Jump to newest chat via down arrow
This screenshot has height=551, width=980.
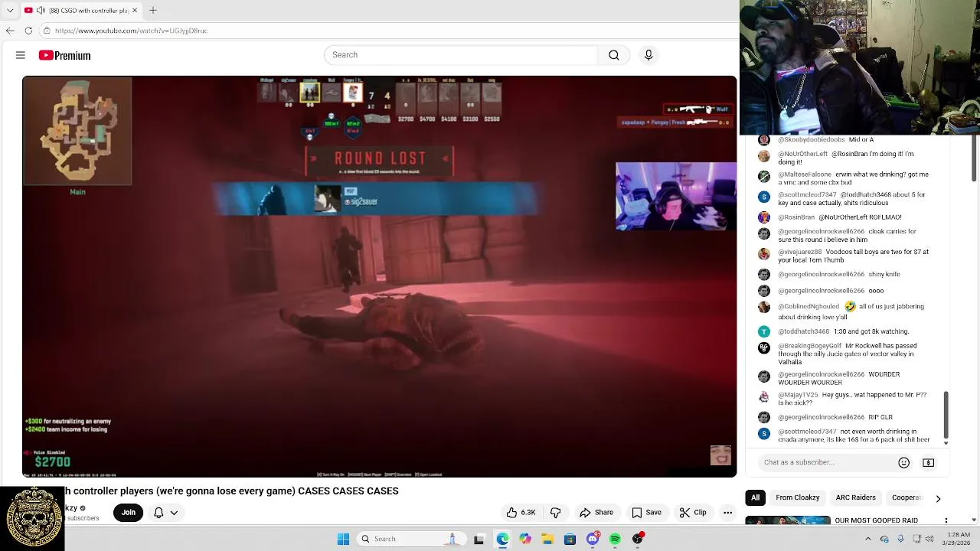pyautogui.click(x=946, y=442)
